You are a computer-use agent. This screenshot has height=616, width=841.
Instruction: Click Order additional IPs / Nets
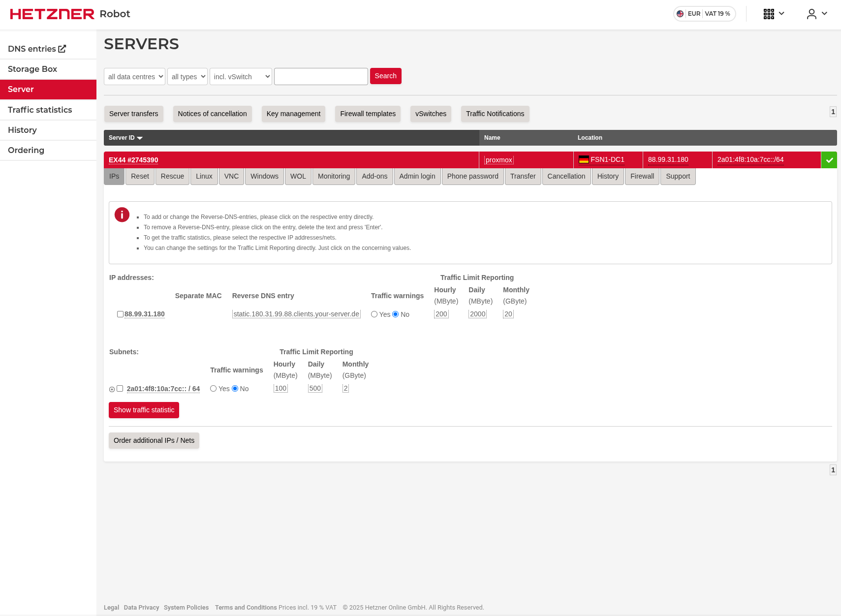click(154, 440)
